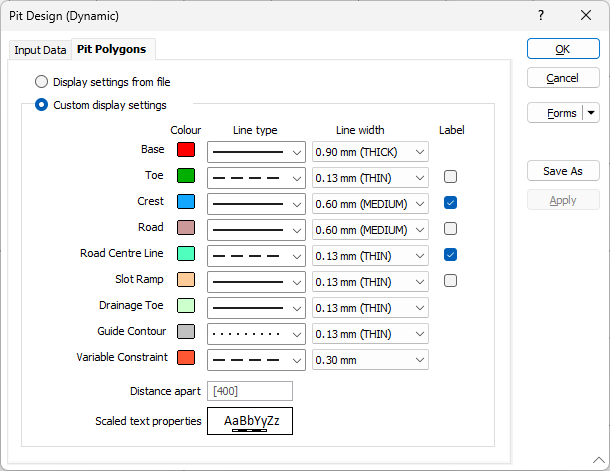Open the Crest line width dropdown
This screenshot has width=610, height=471.
[x=420, y=204]
